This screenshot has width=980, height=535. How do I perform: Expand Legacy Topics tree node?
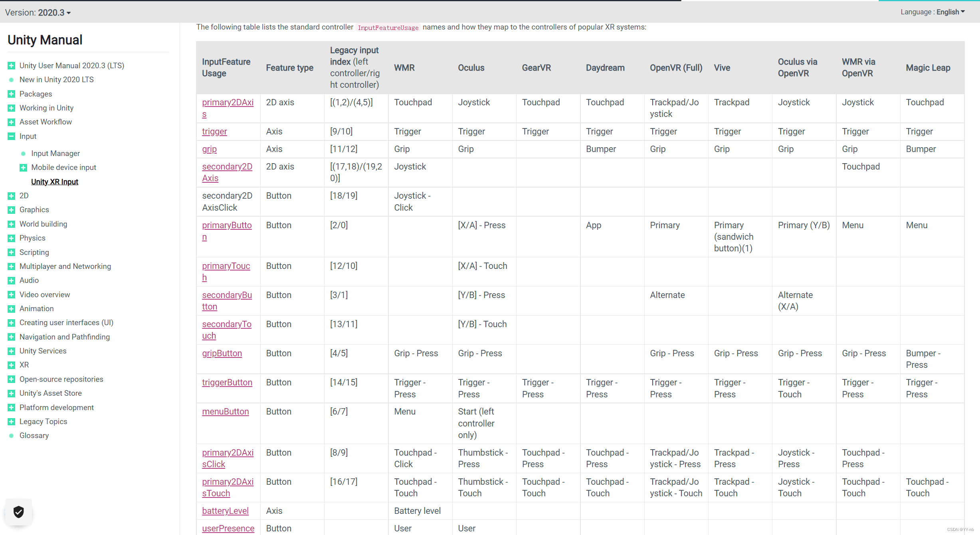[x=12, y=422]
